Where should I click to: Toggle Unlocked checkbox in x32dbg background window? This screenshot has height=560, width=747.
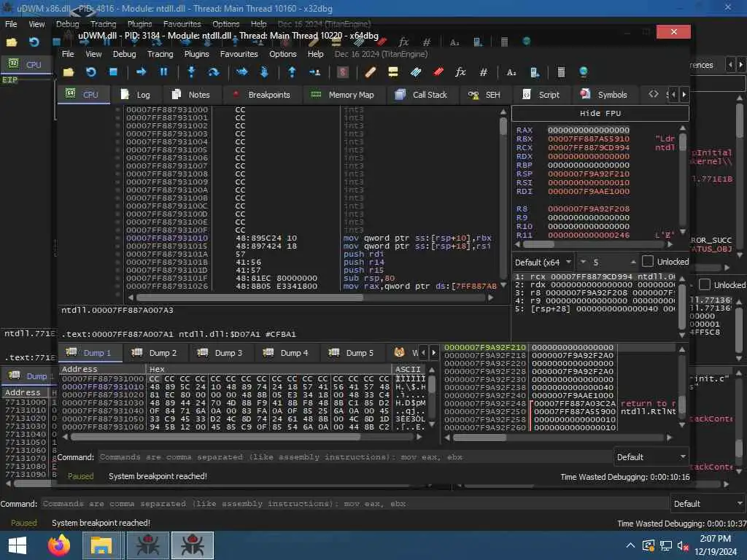coord(704,284)
